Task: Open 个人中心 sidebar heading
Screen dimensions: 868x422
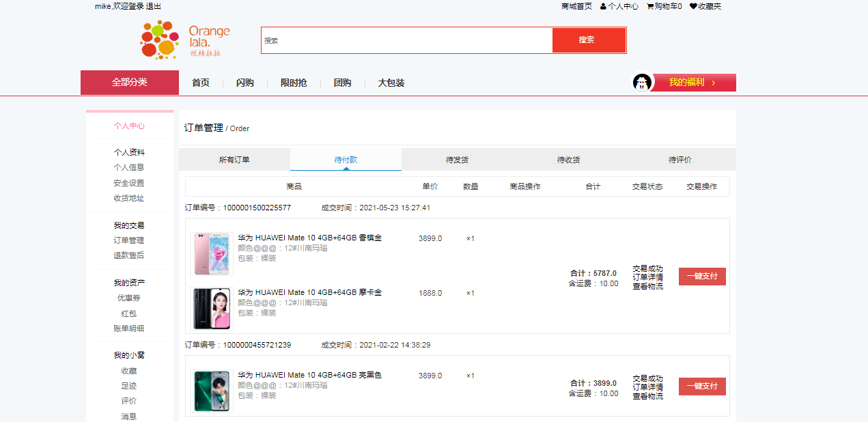Action: coord(129,126)
